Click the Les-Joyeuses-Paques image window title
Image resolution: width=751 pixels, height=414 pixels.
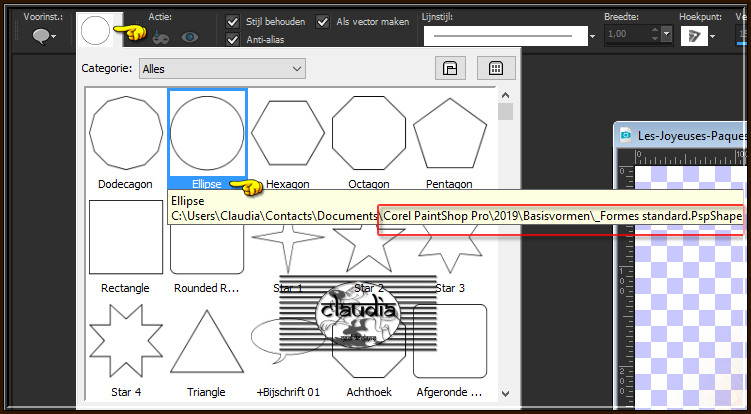pos(691,136)
